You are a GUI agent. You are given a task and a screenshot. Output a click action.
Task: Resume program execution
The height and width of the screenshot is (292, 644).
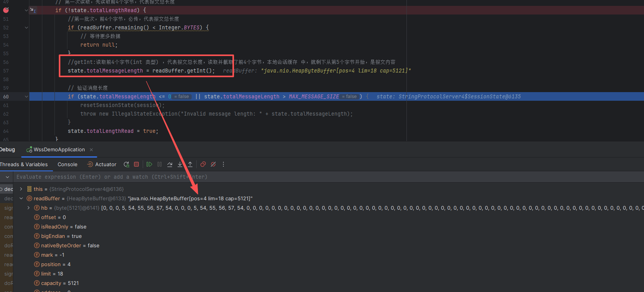149,165
